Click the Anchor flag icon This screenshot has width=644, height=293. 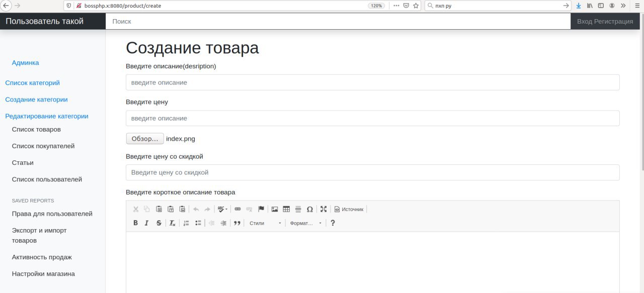click(261, 209)
